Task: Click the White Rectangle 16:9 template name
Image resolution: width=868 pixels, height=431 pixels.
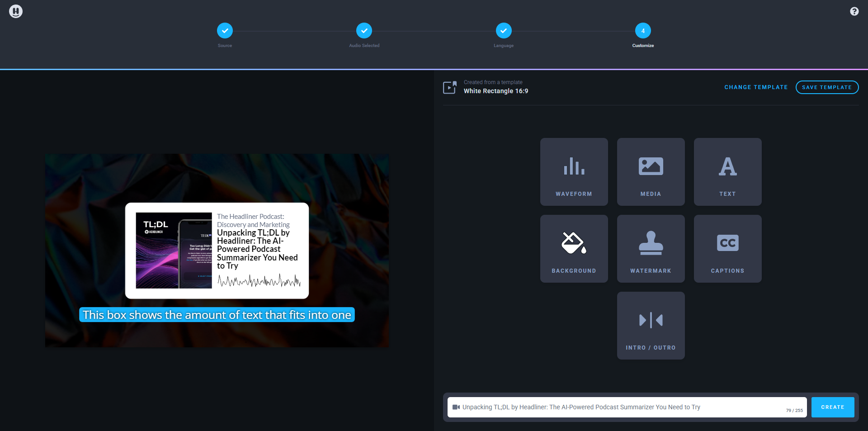Action: click(496, 91)
